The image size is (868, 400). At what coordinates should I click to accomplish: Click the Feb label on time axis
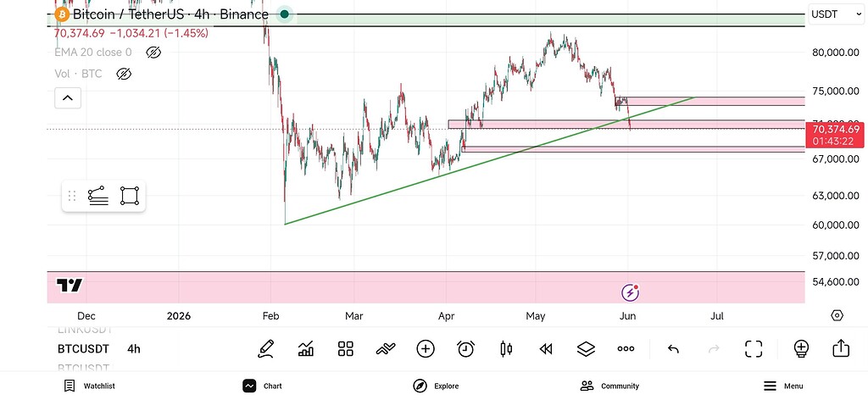(x=270, y=316)
